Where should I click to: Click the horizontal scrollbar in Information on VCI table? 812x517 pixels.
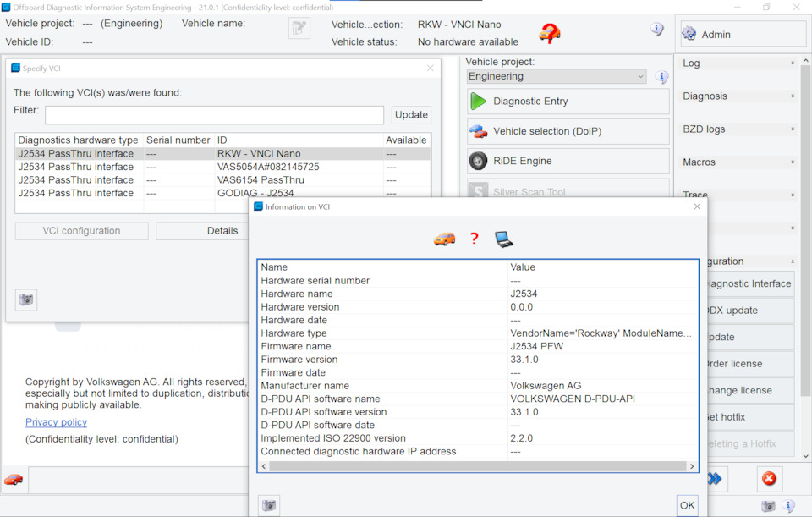coord(478,466)
